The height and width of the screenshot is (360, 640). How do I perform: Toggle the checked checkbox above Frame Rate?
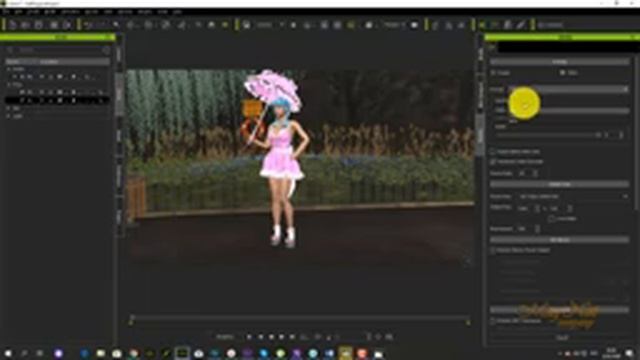[x=493, y=162]
